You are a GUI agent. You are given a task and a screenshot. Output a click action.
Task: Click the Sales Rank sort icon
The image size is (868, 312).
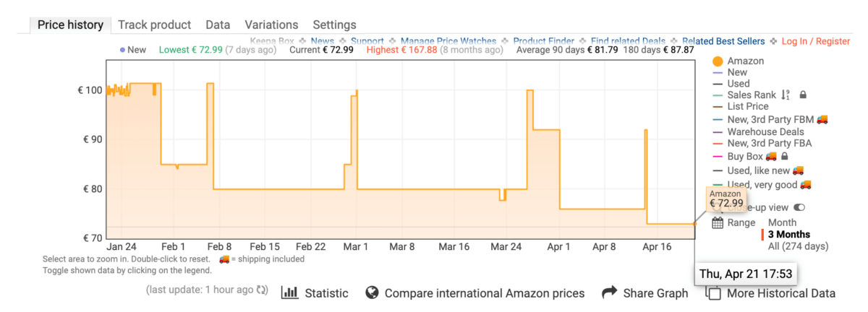click(786, 95)
